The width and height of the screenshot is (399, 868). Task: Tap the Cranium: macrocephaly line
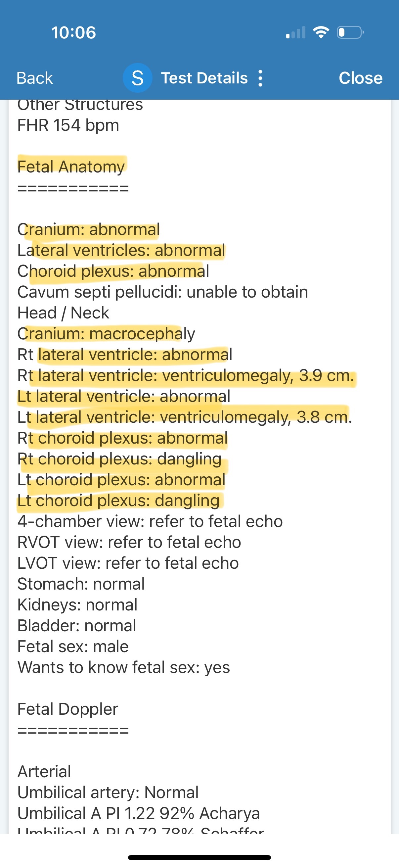click(x=106, y=334)
